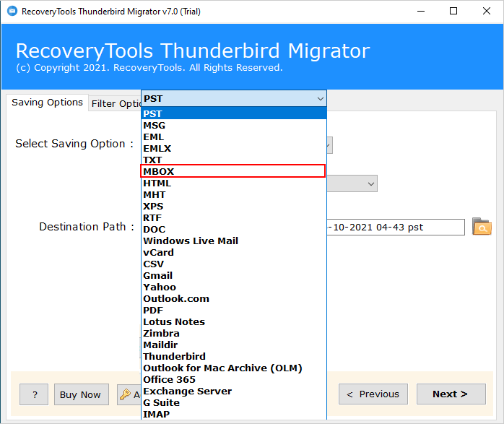Choose MHT from the dropdown list
This screenshot has height=424, width=504.
click(234, 195)
